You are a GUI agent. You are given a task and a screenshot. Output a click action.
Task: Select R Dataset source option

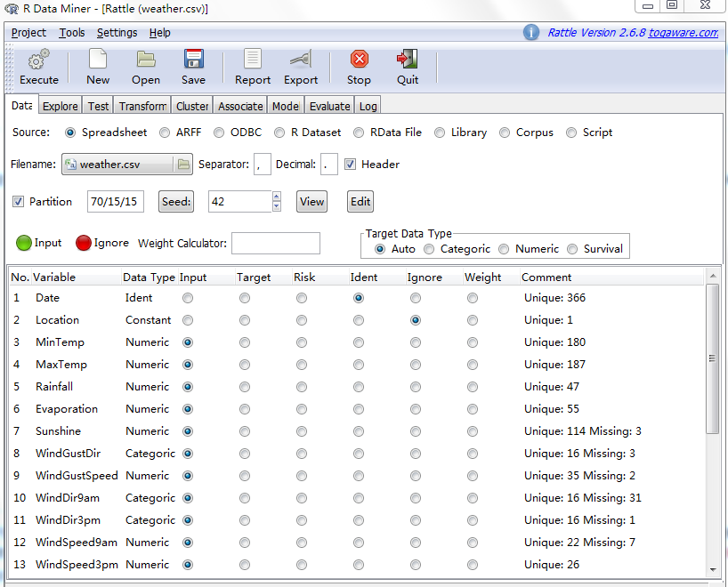click(x=279, y=133)
